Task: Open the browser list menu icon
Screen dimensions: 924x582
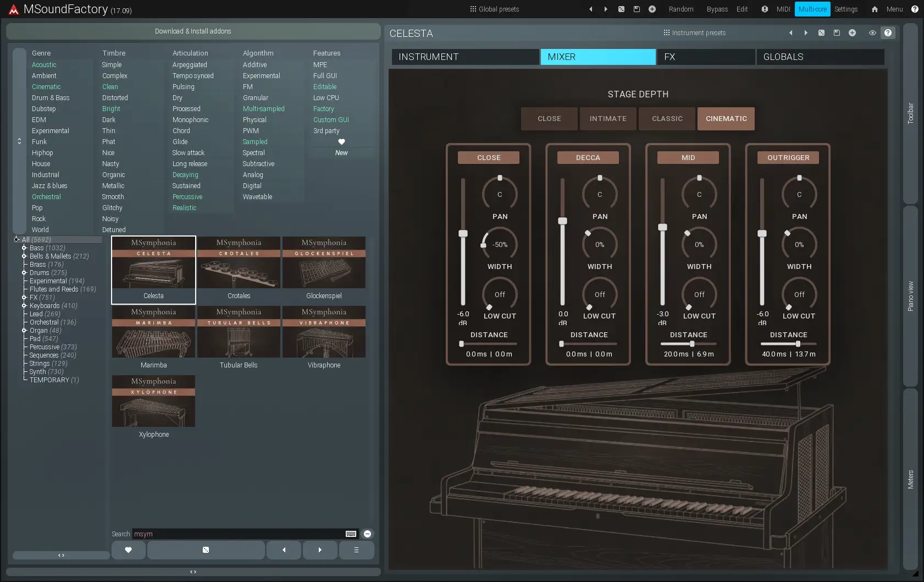Action: coord(356,550)
